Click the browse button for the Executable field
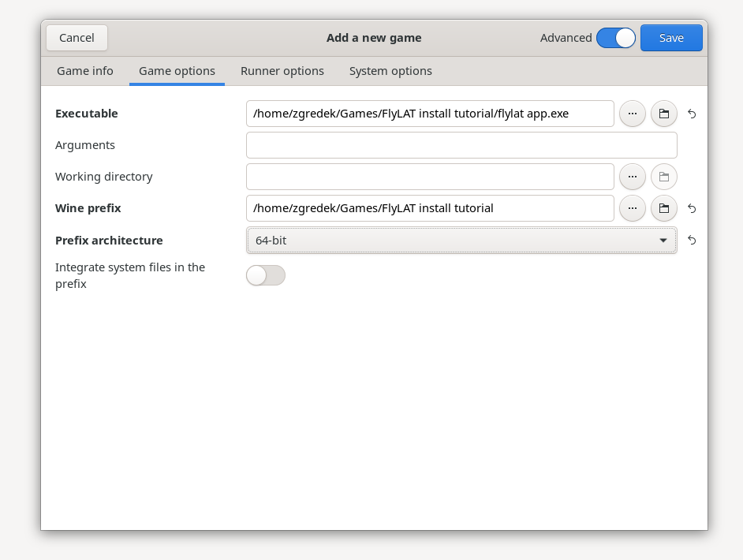The image size is (743, 560). [x=632, y=114]
